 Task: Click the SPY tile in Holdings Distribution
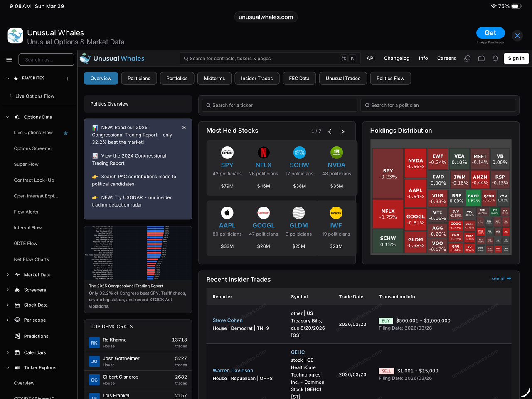(388, 173)
